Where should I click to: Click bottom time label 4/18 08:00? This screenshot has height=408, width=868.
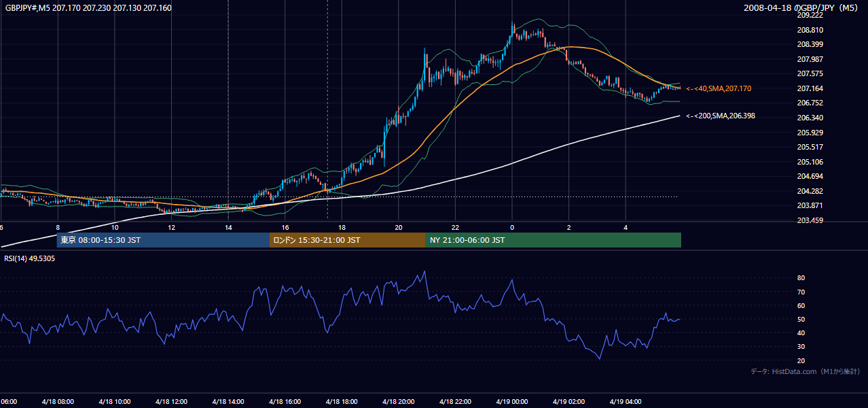click(57, 402)
